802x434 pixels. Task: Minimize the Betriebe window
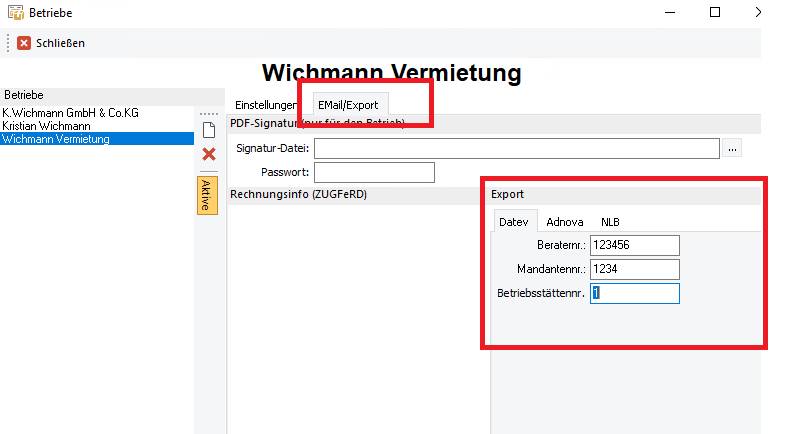670,12
